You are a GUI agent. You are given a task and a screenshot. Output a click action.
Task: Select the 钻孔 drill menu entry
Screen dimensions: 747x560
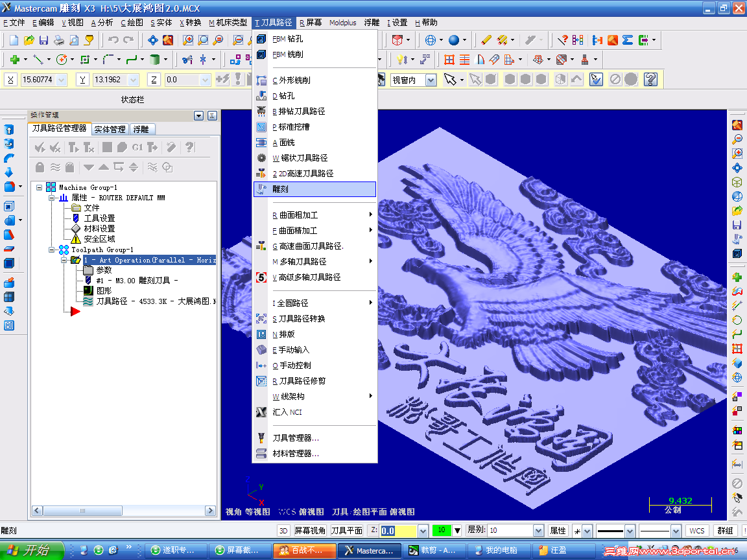(315, 96)
